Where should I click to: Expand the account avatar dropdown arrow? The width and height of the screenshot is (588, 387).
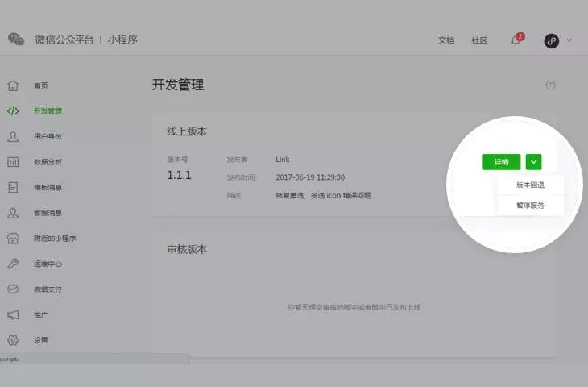coord(569,40)
